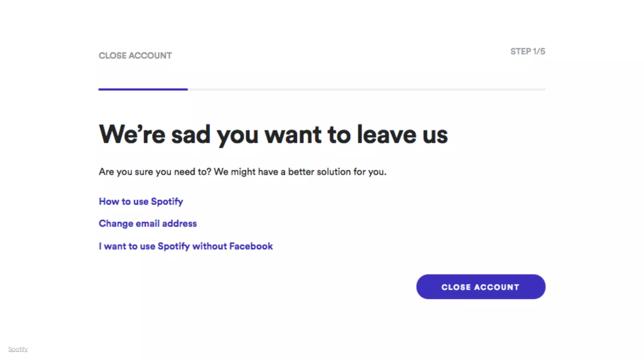This screenshot has height=362, width=644.
Task: Click the page title above the progress bar
Action: click(x=135, y=56)
